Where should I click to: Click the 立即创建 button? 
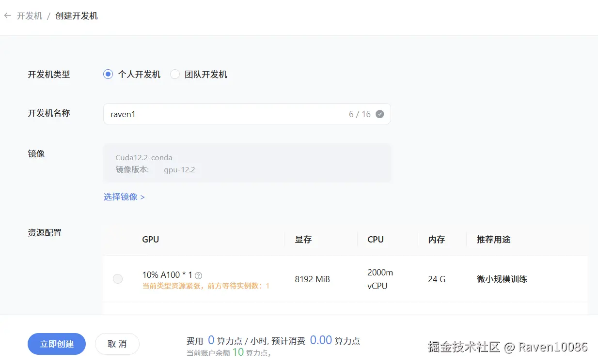pos(57,344)
